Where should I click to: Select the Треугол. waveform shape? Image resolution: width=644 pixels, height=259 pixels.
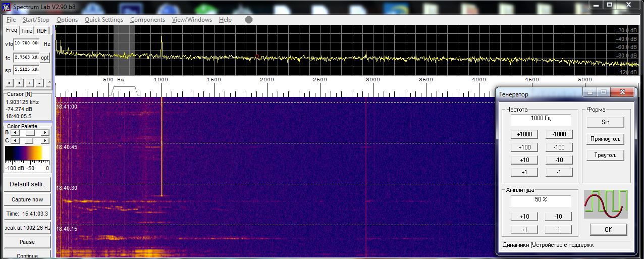(605, 155)
